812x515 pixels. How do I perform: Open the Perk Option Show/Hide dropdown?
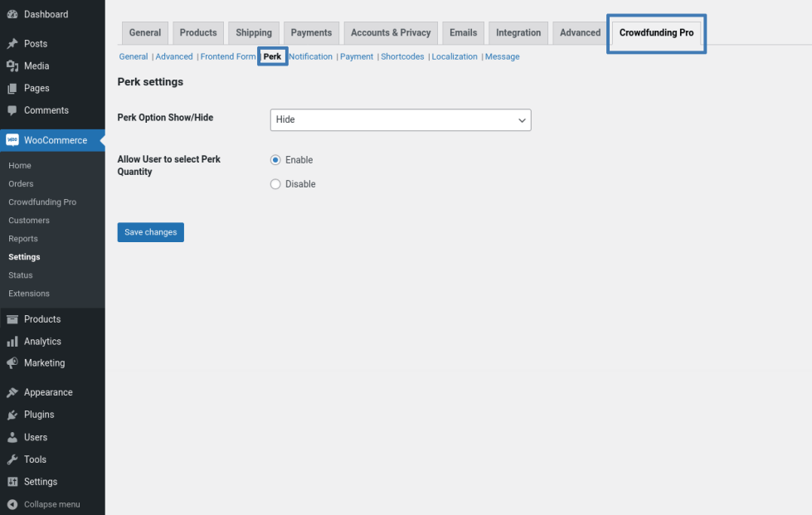tap(400, 120)
